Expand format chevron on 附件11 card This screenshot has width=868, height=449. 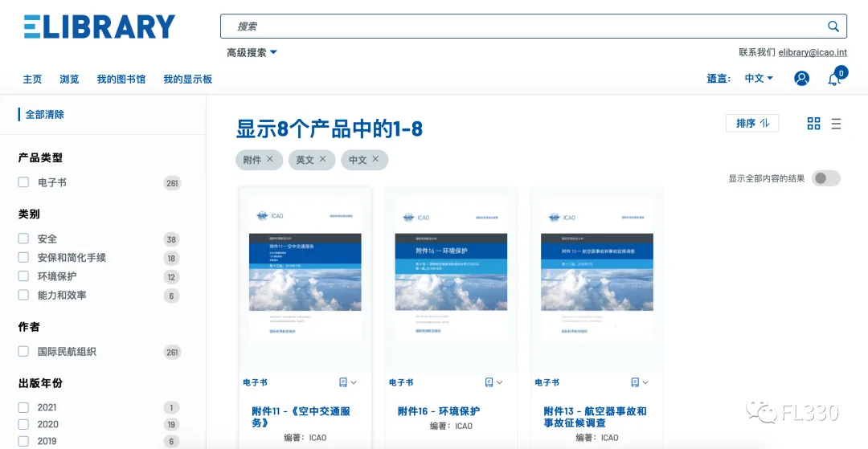point(354,382)
